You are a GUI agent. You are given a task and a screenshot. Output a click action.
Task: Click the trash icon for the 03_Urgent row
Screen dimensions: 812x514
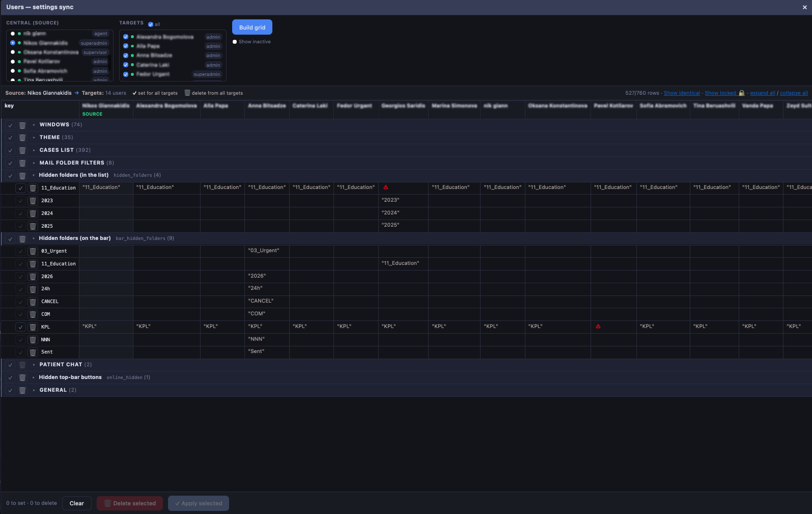coord(33,251)
